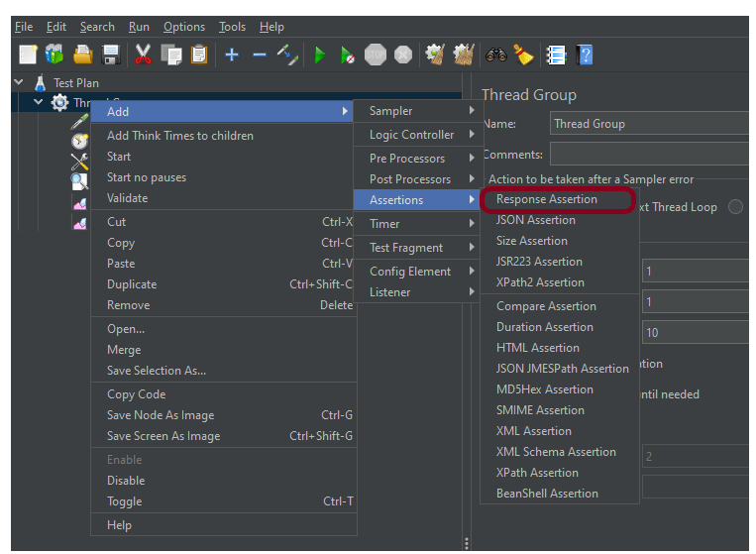Select JSON Assertion from the list
756x554 pixels.
536,220
